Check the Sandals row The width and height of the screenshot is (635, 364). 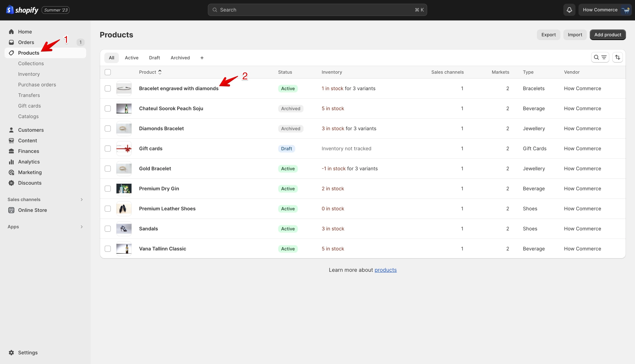coord(108,228)
